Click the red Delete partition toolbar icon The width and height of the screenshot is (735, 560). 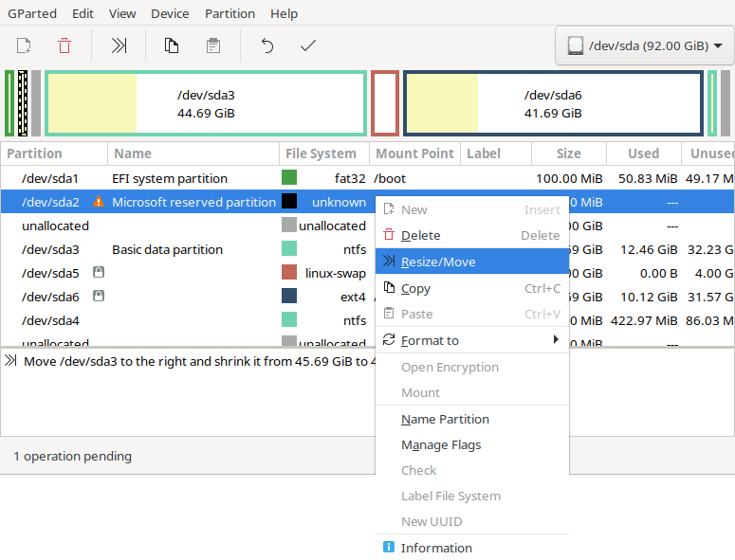(x=64, y=45)
